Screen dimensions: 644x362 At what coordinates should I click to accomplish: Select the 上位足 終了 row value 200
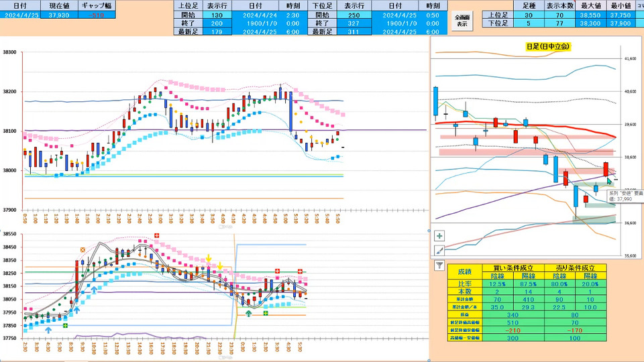(x=217, y=23)
